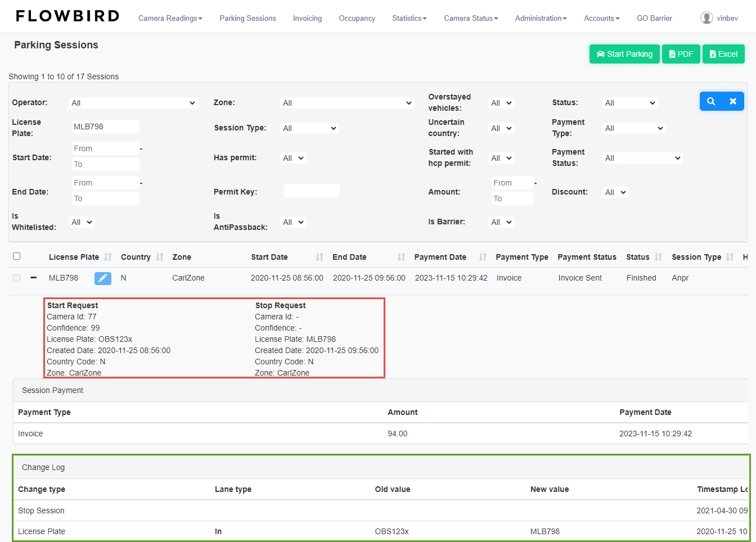Open the Discount filter dropdown
Viewport: 756px width, 542px height.
pos(615,192)
